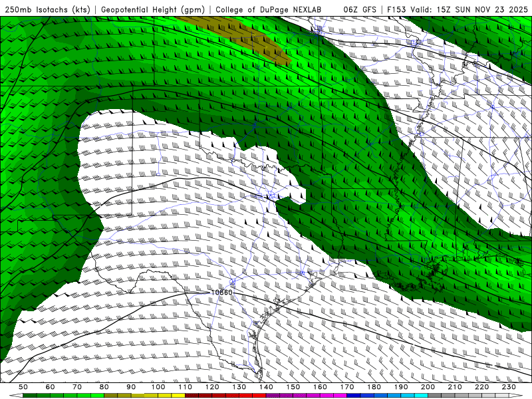The width and height of the screenshot is (532, 399).
Task: Click the '70' color scale label
Action: (x=77, y=387)
